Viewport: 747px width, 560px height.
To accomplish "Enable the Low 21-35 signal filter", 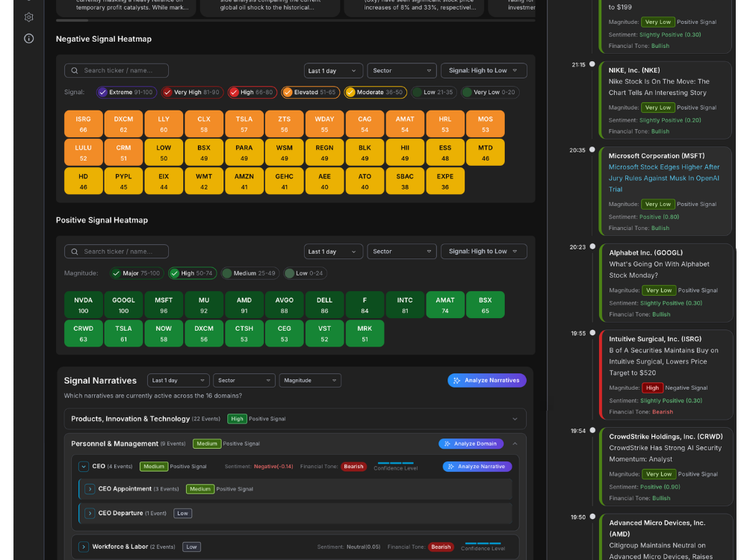I will point(433,93).
